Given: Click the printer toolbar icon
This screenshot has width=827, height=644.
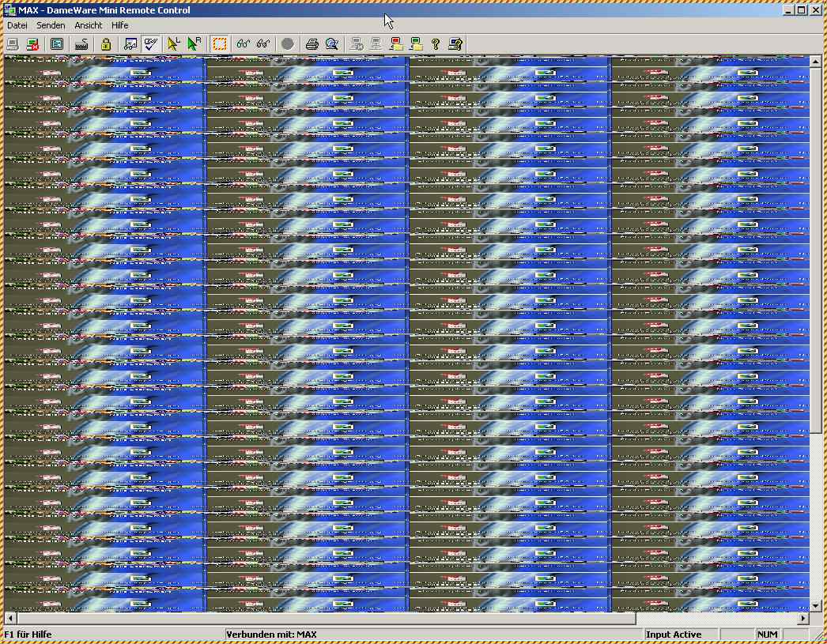Looking at the screenshot, I should 312,44.
